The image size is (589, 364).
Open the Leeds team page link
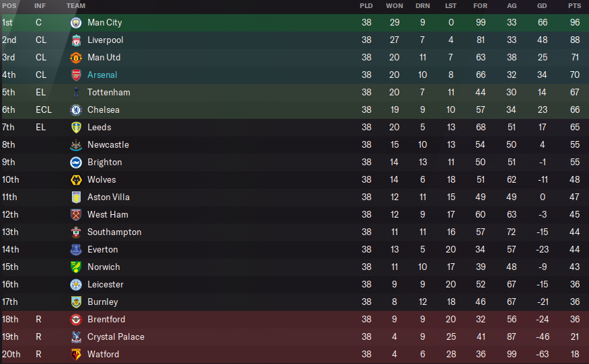(x=100, y=128)
